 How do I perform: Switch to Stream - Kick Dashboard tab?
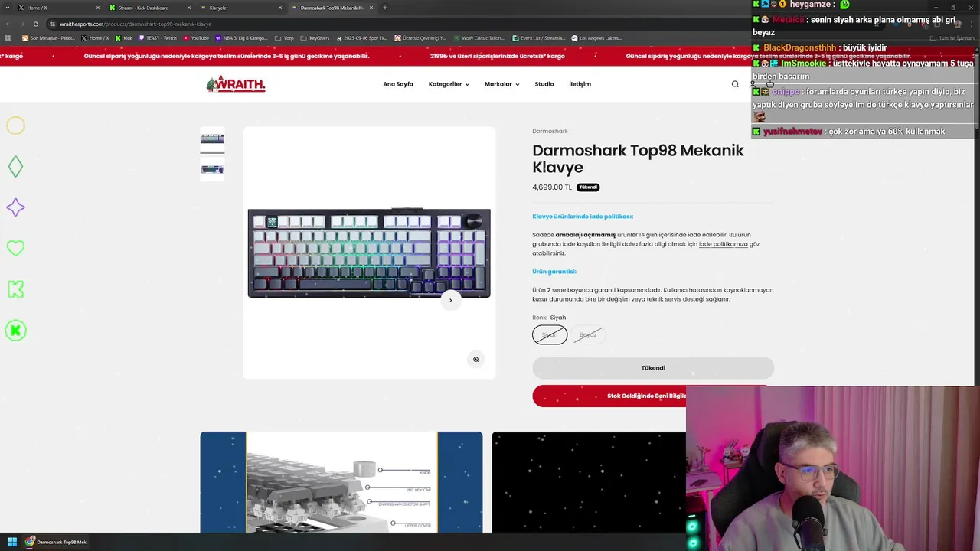click(149, 8)
